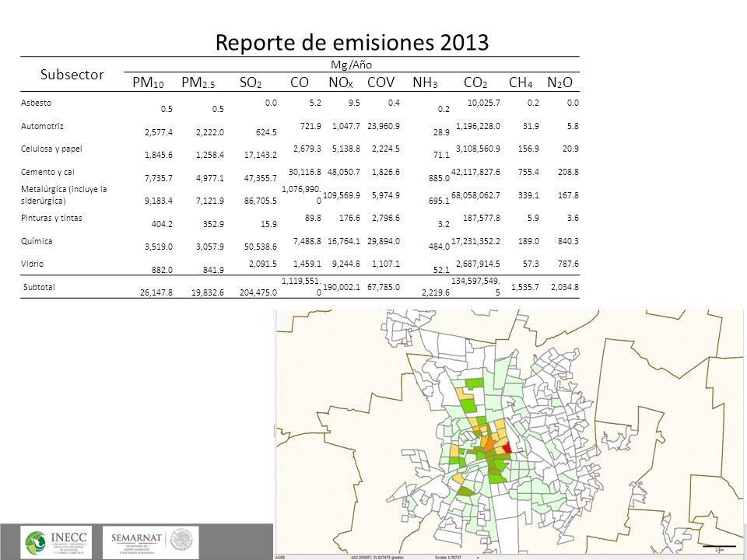Click the title Reporte de emisiones 2013
The width and height of the screenshot is (747, 560).
pyautogui.click(x=352, y=42)
